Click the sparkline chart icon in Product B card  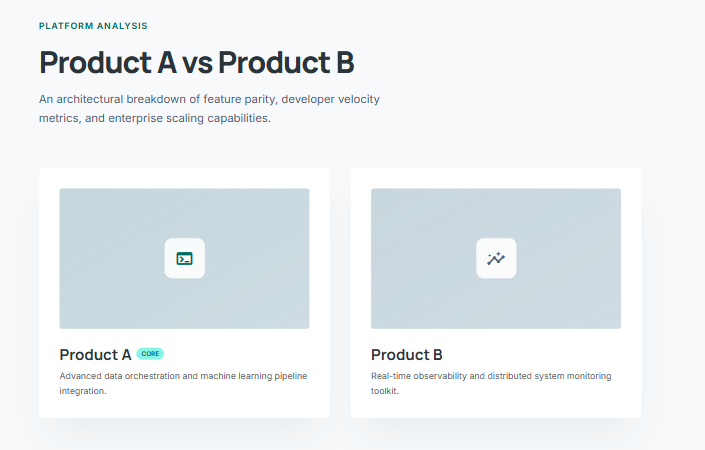496,258
